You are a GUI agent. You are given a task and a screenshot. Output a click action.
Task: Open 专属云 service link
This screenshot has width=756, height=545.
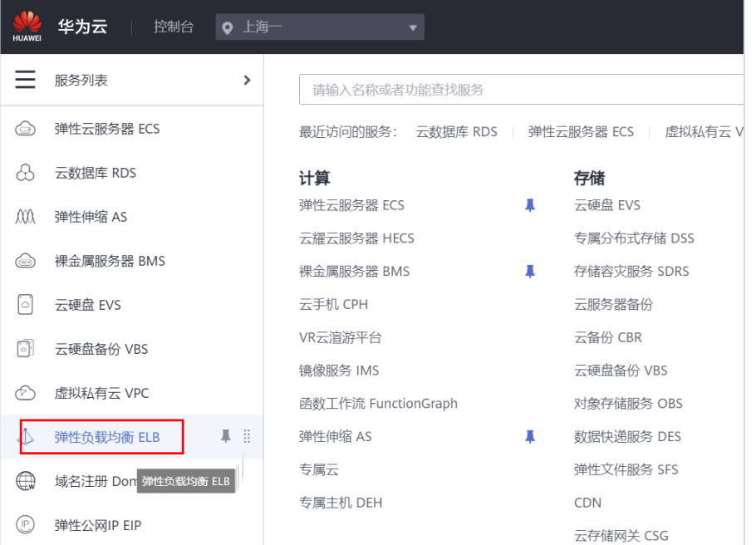coord(319,469)
